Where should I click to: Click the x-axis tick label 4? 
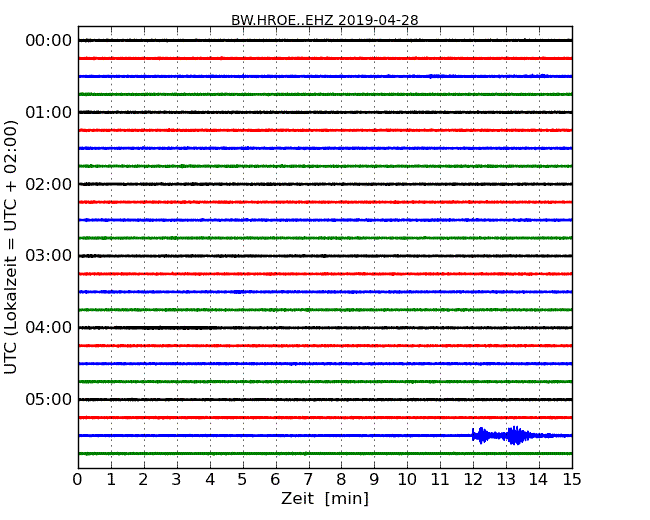[x=210, y=480]
